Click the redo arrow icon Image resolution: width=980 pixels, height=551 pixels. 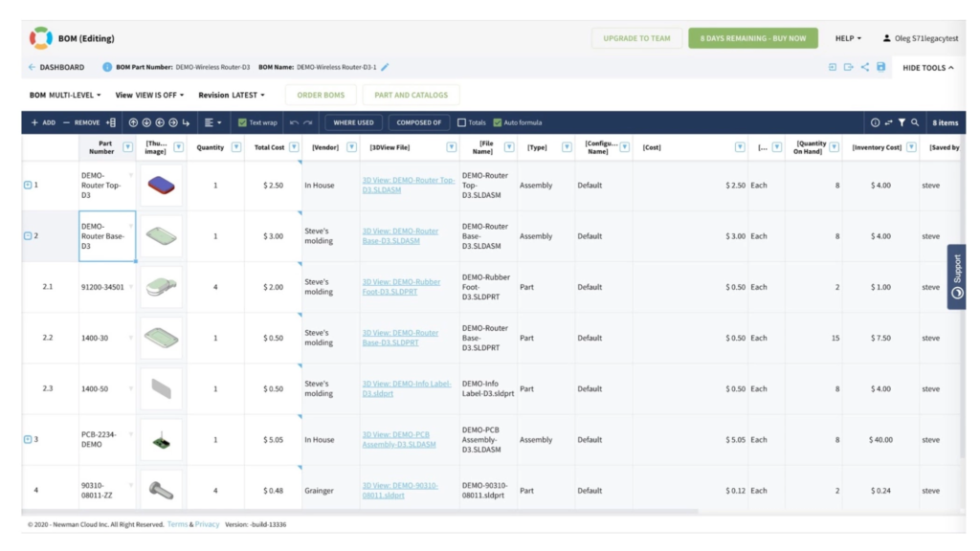(x=308, y=121)
